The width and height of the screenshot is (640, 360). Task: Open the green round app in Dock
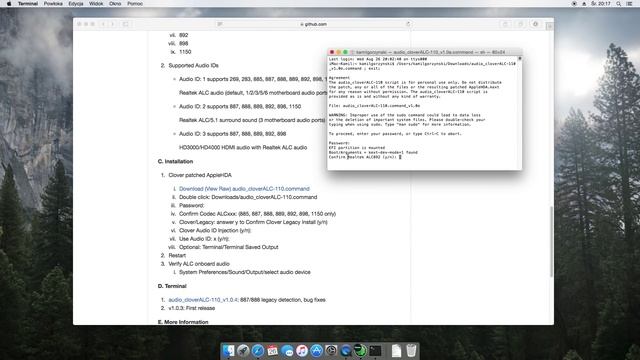360,351
